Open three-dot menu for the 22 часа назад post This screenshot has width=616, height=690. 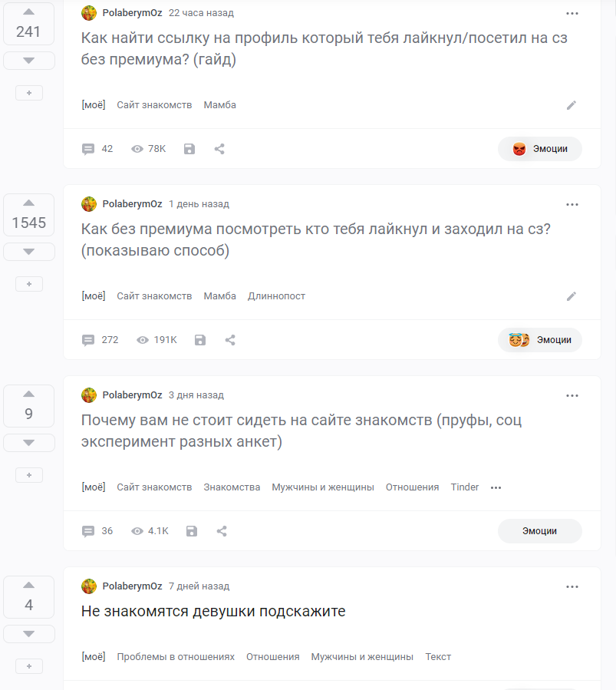572,13
